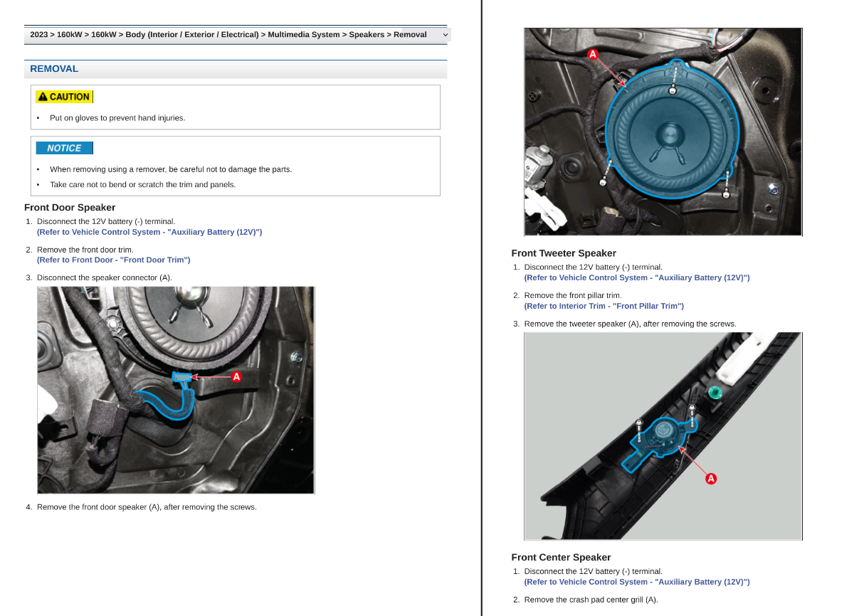Click the blue NOTICE badge
854x616 pixels.
pyautogui.click(x=65, y=148)
